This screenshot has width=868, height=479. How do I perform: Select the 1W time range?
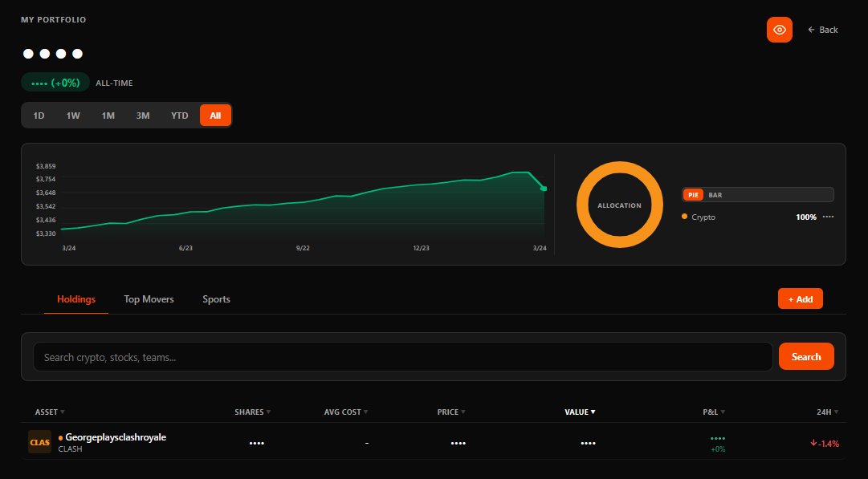click(73, 116)
